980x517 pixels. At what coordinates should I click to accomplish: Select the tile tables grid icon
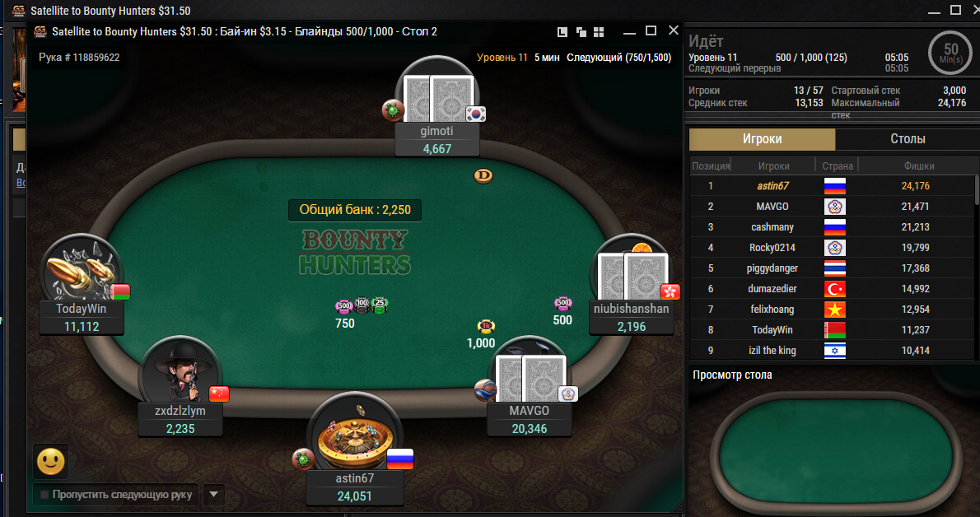point(599,32)
